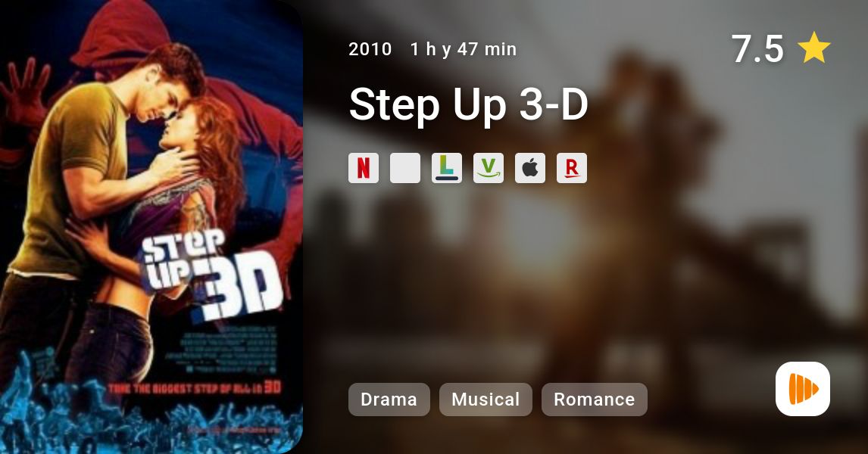The image size is (868, 454).
Task: Open the Step Up 3D movie poster
Action: tap(151, 227)
